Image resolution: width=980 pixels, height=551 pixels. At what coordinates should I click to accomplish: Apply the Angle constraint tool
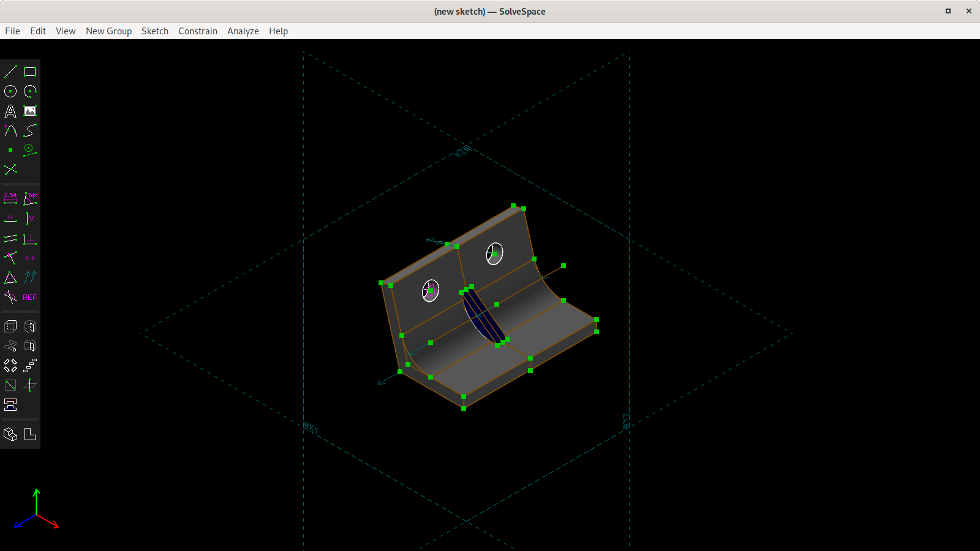[x=29, y=198]
